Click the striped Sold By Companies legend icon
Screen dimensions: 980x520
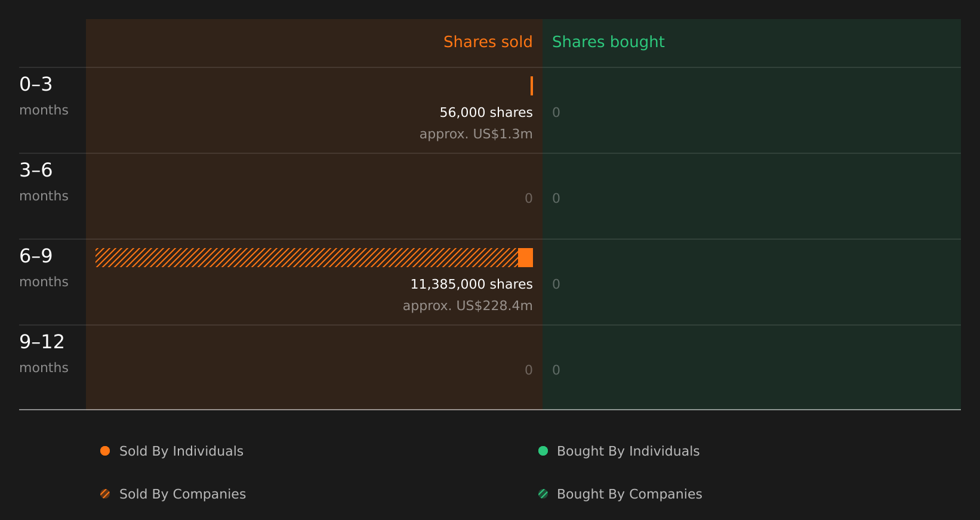[105, 494]
